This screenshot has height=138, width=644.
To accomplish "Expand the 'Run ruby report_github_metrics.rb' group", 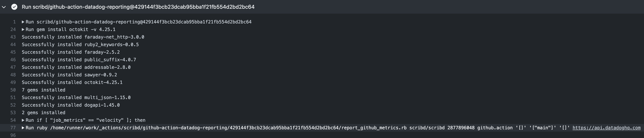I will pyautogui.click(x=23, y=128).
